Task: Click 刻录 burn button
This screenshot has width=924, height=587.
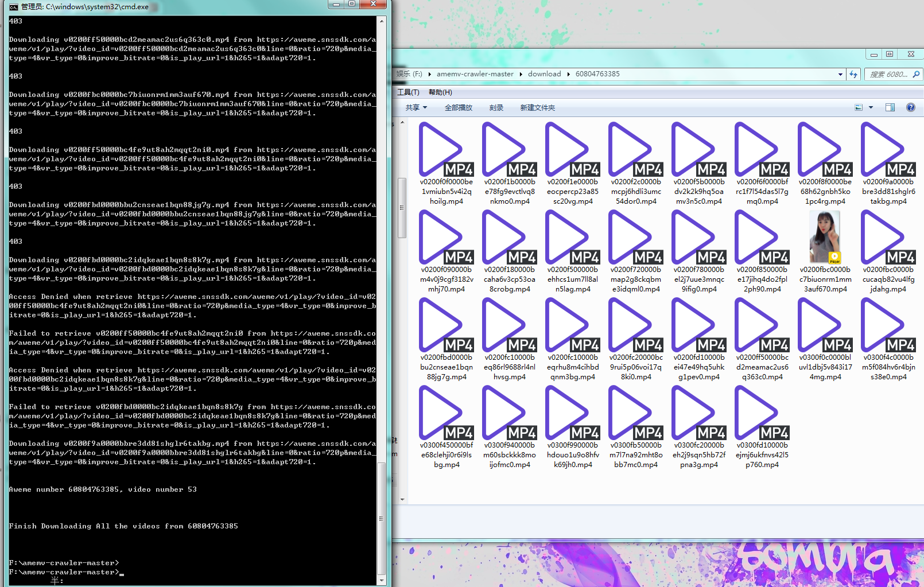Action: [496, 108]
